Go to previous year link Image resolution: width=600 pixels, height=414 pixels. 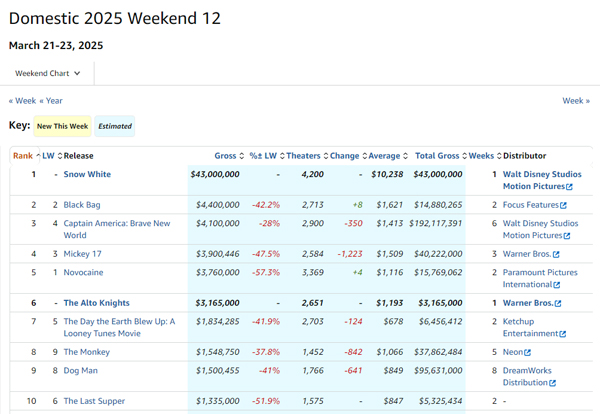tap(51, 101)
